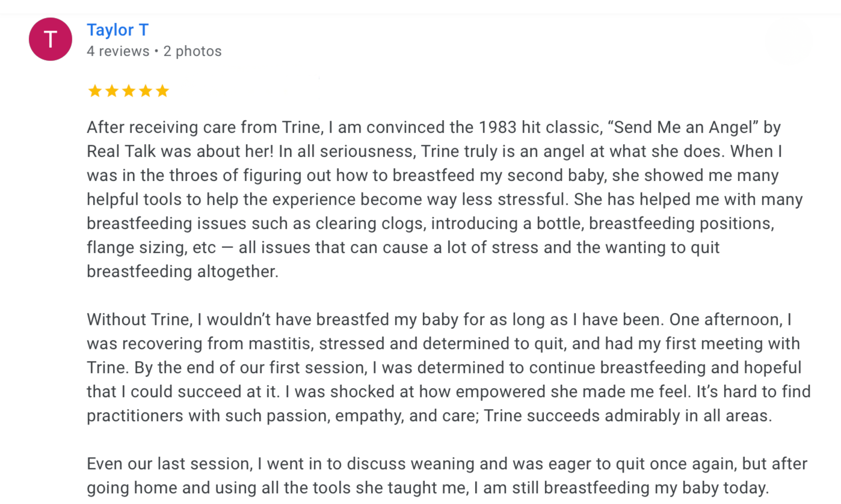Open Taylor T's profile name link
This screenshot has width=841, height=504.
pyautogui.click(x=118, y=30)
